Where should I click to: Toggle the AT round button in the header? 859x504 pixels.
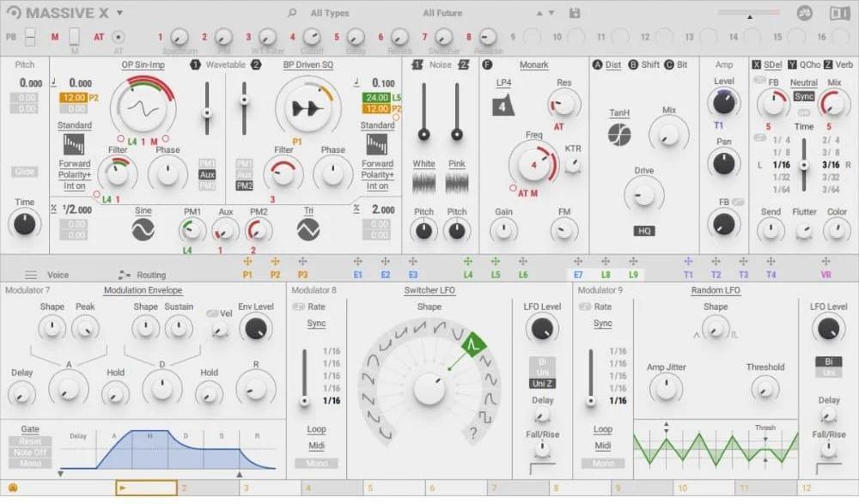coord(118,37)
